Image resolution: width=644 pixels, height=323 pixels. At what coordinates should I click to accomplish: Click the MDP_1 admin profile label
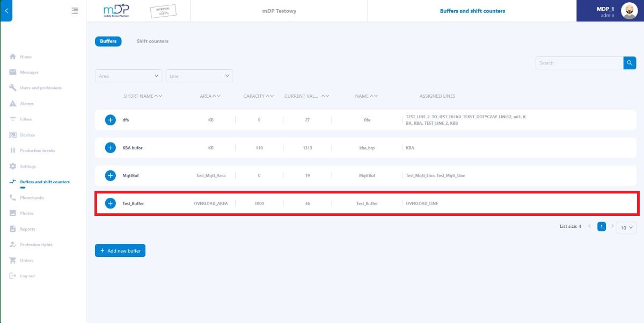coord(605,12)
